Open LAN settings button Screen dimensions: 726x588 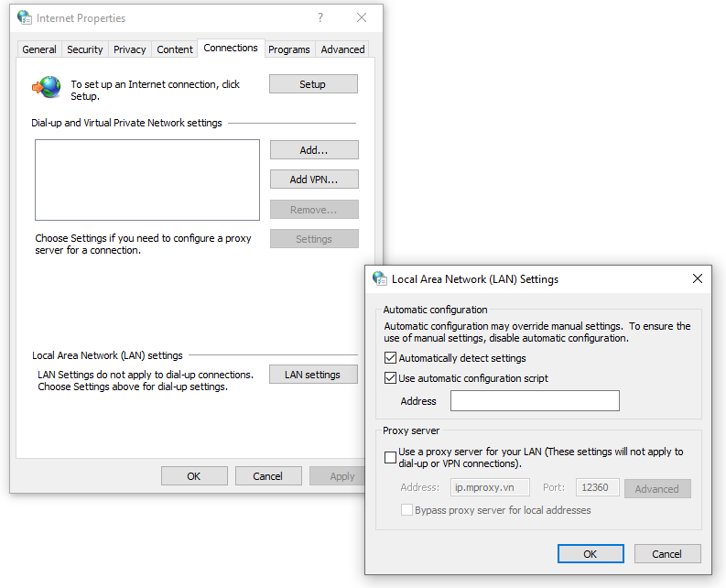click(313, 375)
